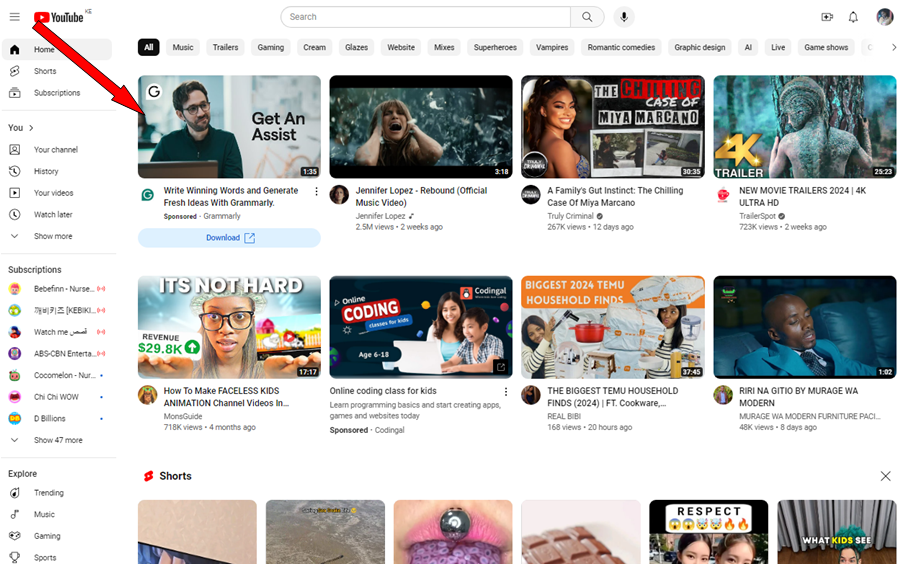The height and width of the screenshot is (565, 900).
Task: Select the All filter chip
Action: pos(149,48)
